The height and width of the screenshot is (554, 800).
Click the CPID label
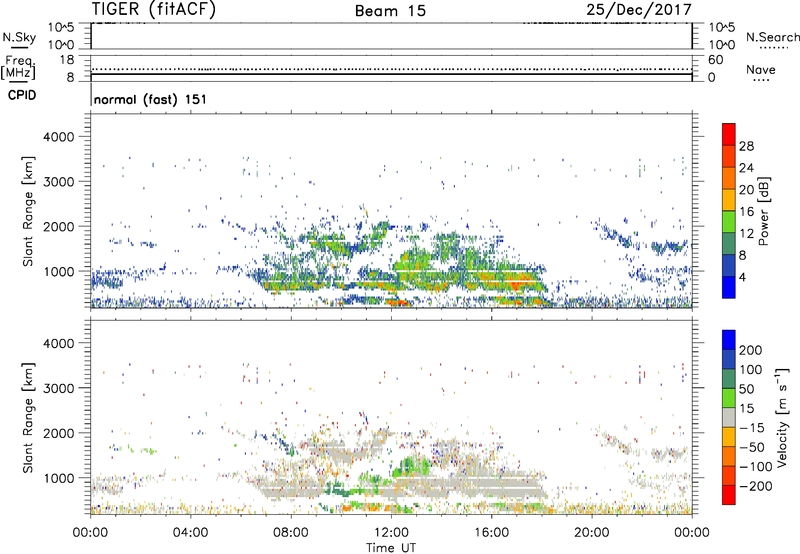[x=22, y=95]
